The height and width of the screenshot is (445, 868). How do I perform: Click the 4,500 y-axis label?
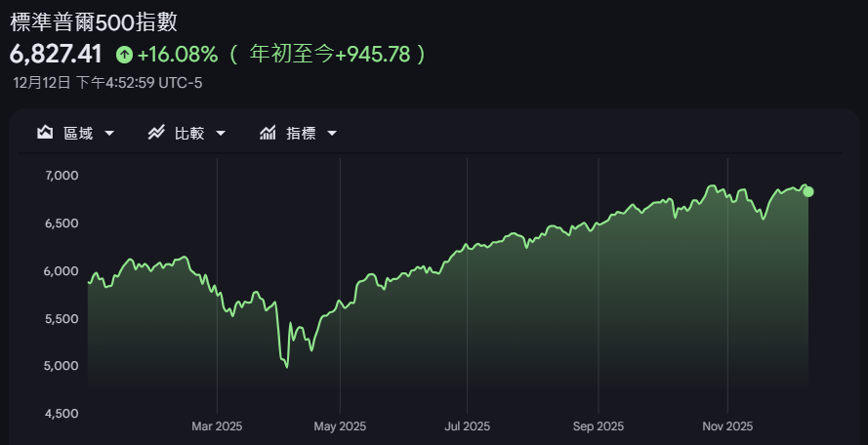point(62,414)
